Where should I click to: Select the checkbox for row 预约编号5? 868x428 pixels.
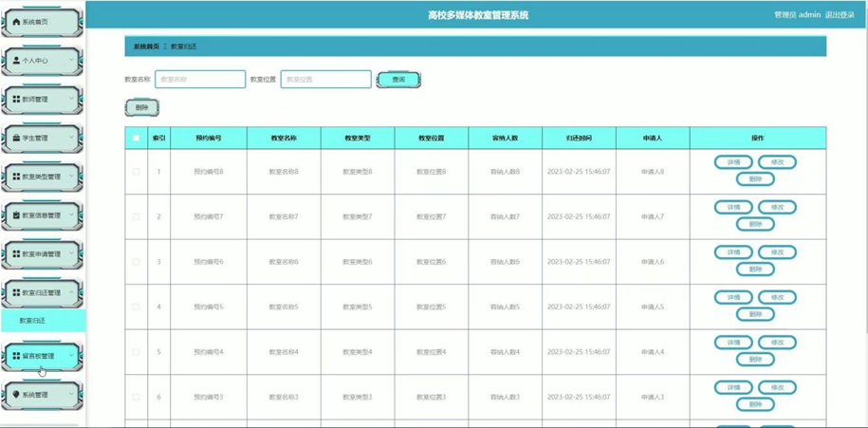[x=137, y=307]
